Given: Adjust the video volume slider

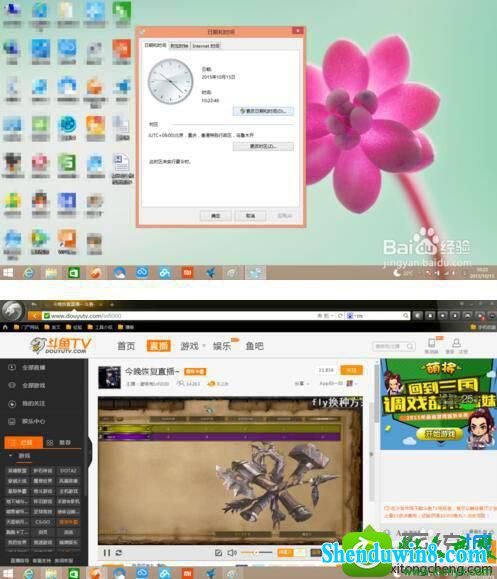Looking at the screenshot, I should (256, 552).
